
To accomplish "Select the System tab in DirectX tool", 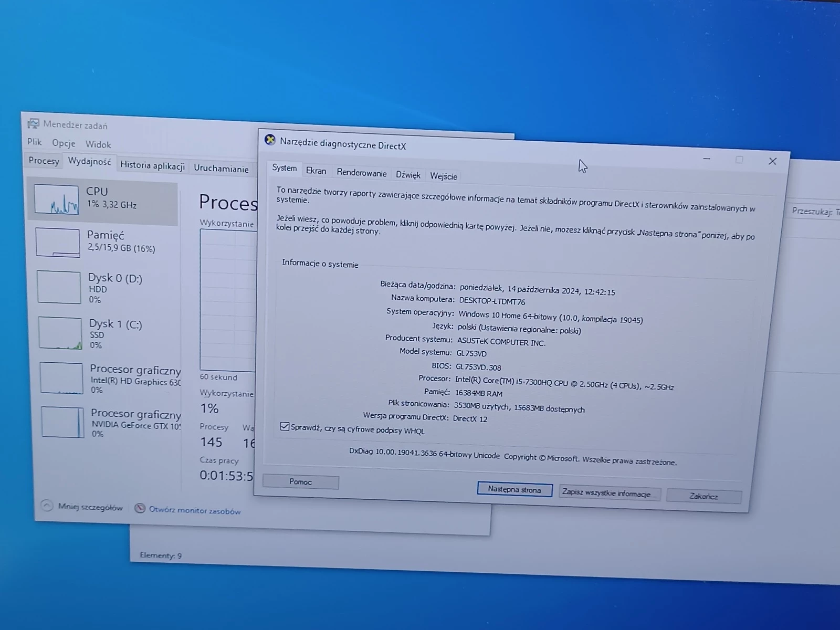I will click(x=284, y=168).
